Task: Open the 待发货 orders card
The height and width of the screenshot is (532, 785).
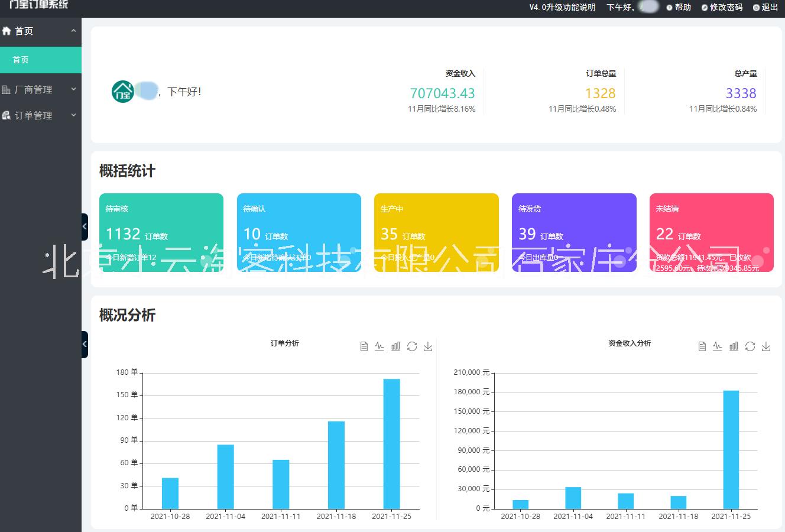Action: tap(574, 232)
